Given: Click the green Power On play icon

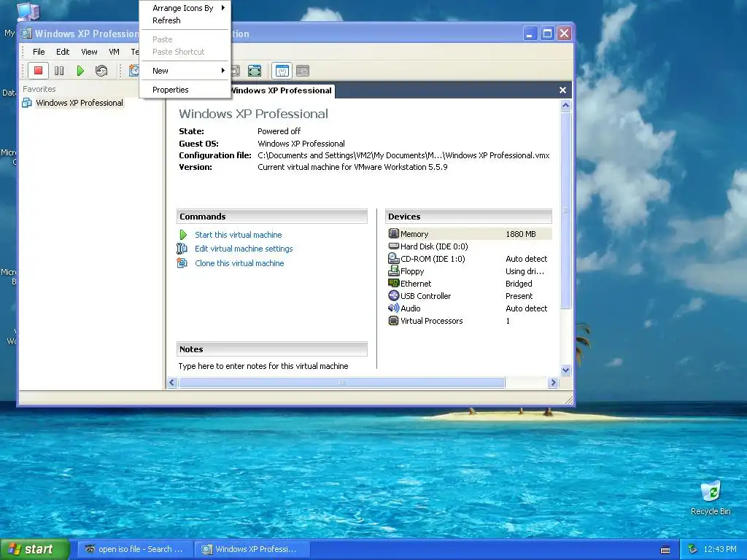Looking at the screenshot, I should tap(80, 71).
